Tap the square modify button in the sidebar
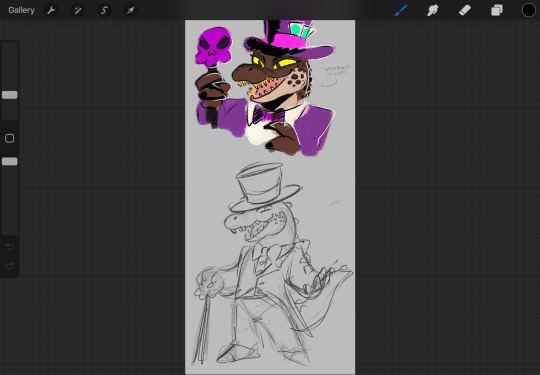 (x=10, y=138)
